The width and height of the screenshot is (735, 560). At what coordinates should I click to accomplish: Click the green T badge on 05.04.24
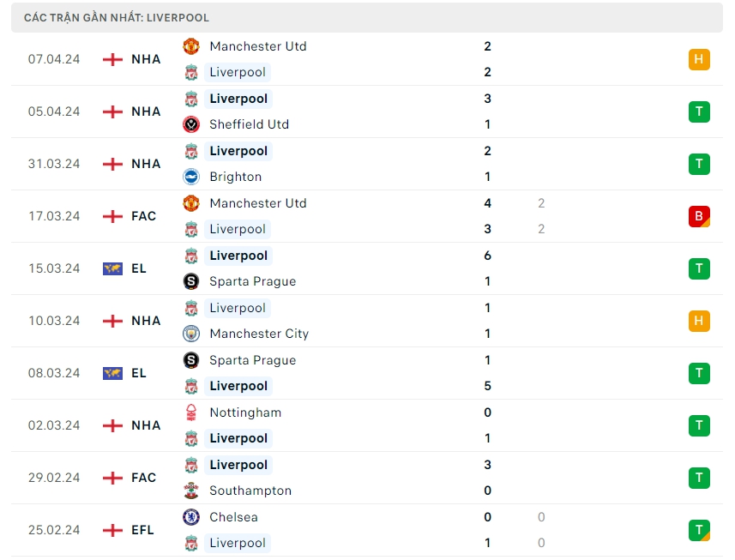click(x=699, y=111)
